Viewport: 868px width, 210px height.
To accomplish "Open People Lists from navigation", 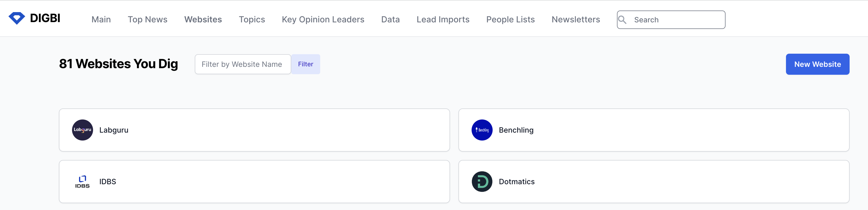I will coord(510,19).
